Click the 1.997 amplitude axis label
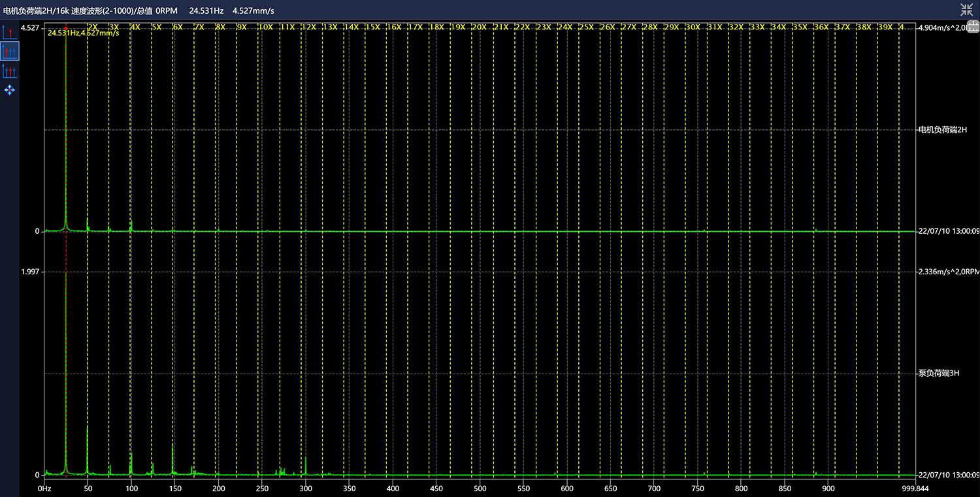The height and width of the screenshot is (497, 980). (x=30, y=272)
